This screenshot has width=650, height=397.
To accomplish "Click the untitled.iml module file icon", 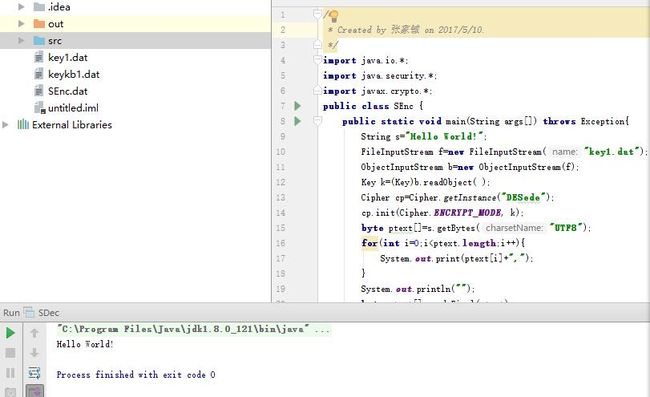I will click(x=39, y=108).
